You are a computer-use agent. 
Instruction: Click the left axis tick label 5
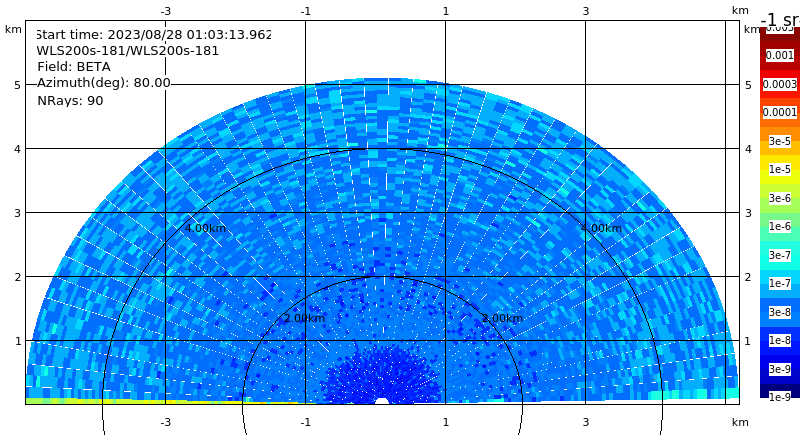17,85
